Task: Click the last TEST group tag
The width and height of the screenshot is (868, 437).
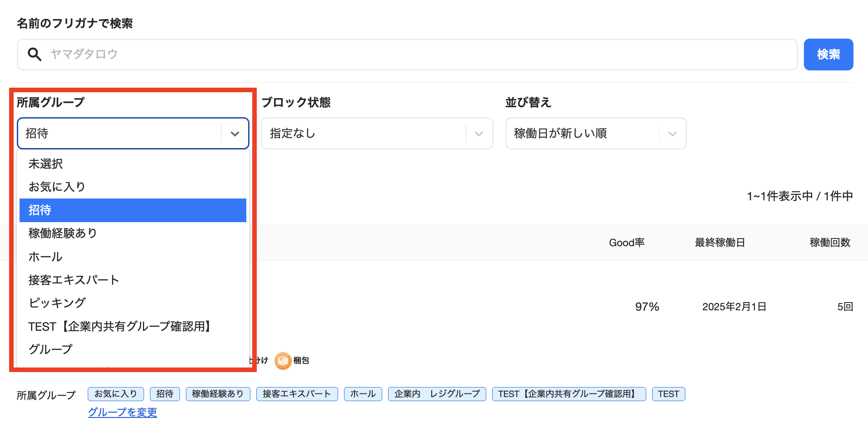Action: pos(668,394)
